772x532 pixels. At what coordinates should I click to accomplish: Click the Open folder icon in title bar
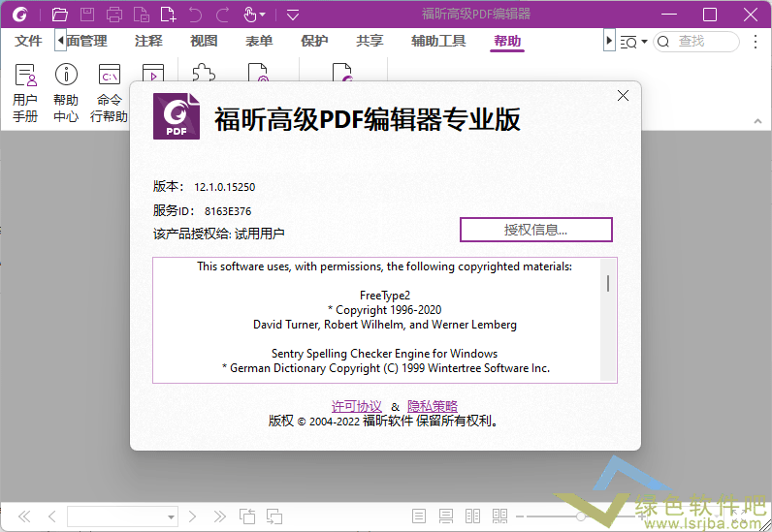[60, 15]
